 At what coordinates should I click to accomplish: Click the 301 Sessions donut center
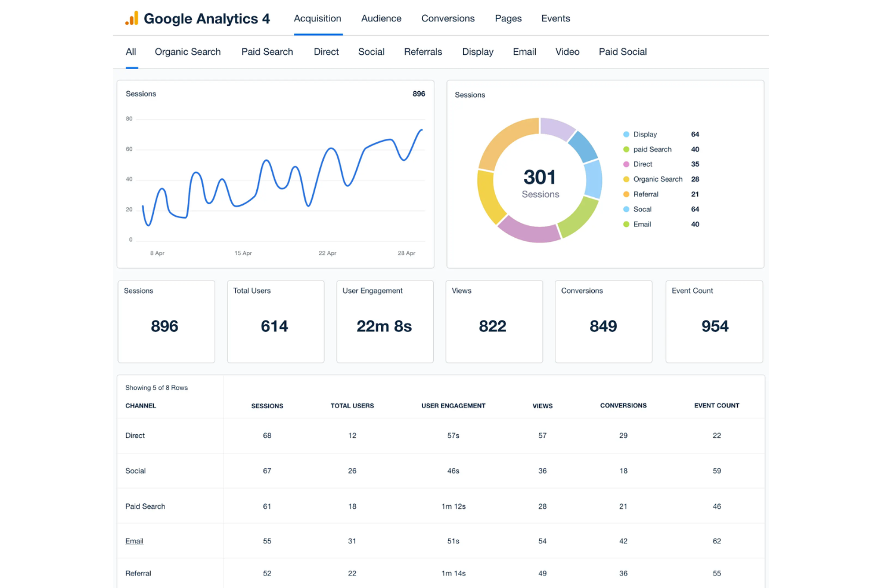(540, 182)
